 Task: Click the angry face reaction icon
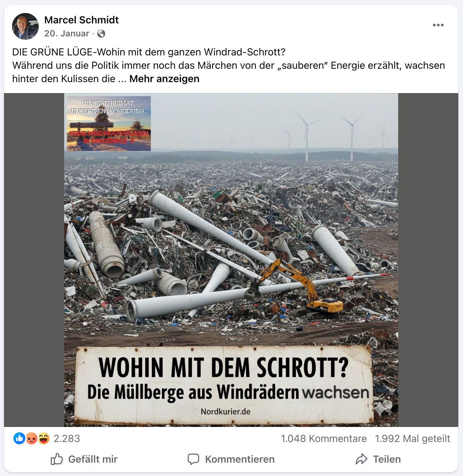click(x=32, y=438)
